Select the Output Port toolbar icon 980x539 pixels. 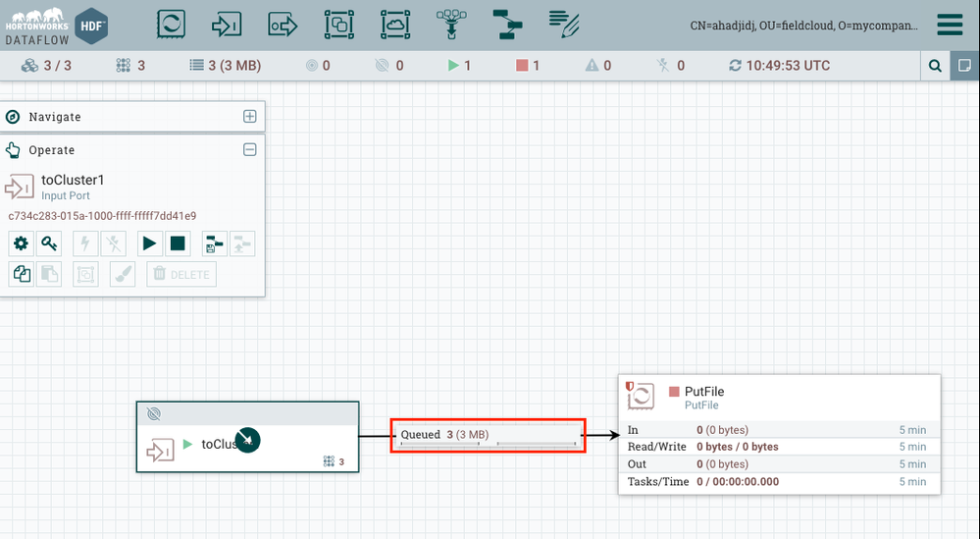[284, 25]
